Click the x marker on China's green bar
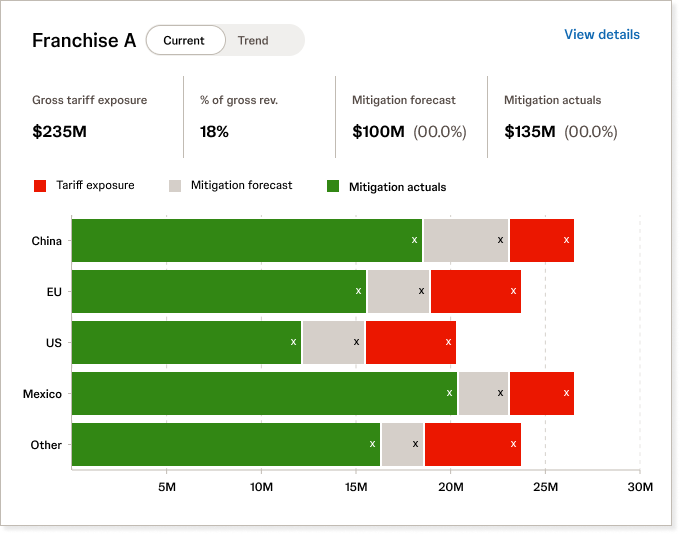Viewport: 680px width, 534px height. [x=414, y=240]
